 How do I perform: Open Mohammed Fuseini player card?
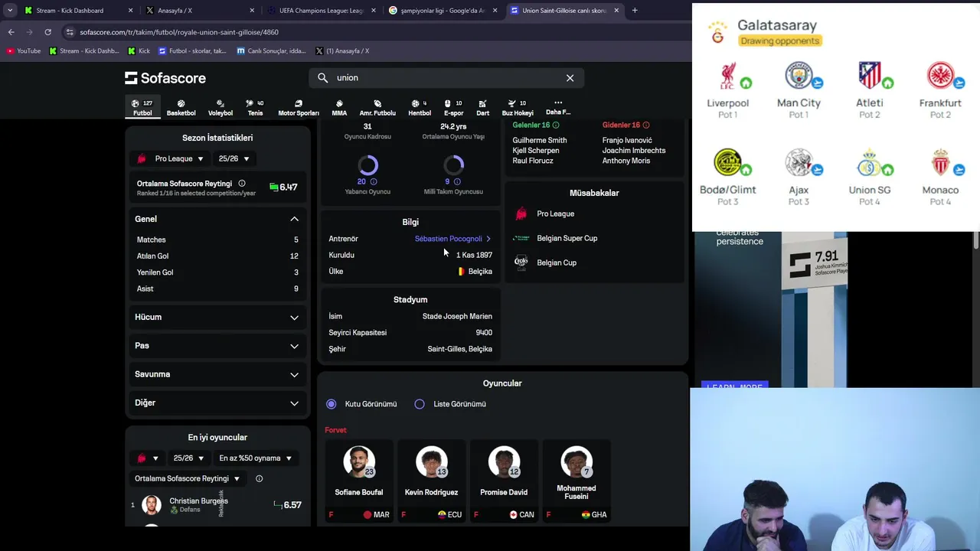pyautogui.click(x=576, y=482)
